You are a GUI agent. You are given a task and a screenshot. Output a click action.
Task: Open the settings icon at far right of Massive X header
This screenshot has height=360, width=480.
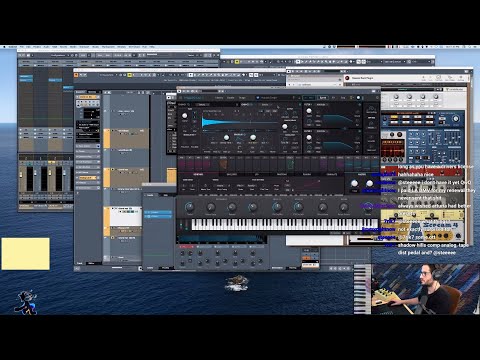tap(377, 98)
